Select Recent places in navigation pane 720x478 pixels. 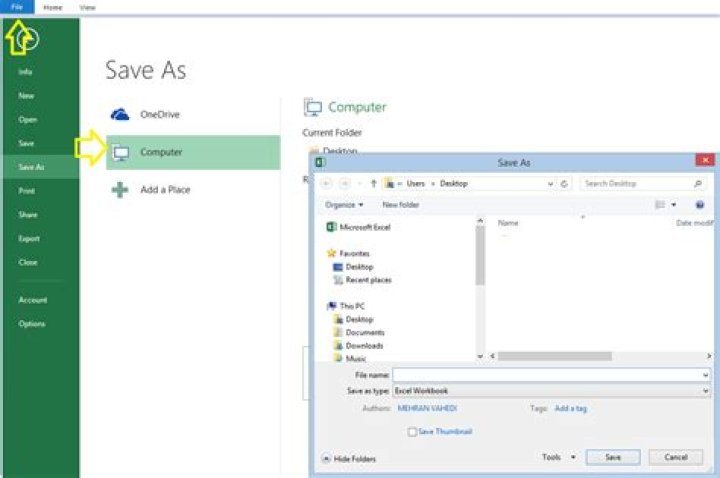click(x=363, y=280)
